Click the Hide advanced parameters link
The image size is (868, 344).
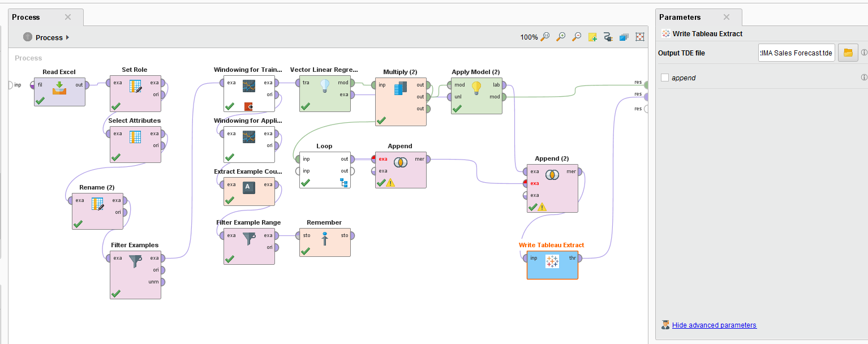[715, 325]
